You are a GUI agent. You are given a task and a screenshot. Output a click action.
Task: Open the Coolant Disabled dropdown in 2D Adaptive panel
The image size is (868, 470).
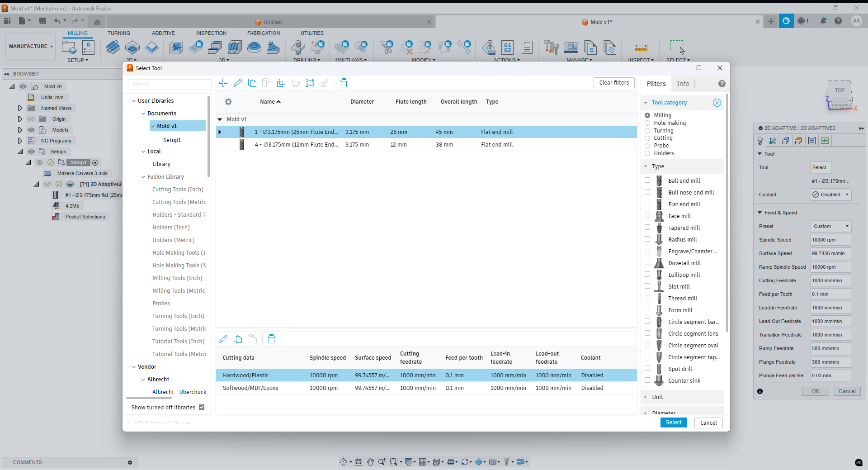pos(830,195)
